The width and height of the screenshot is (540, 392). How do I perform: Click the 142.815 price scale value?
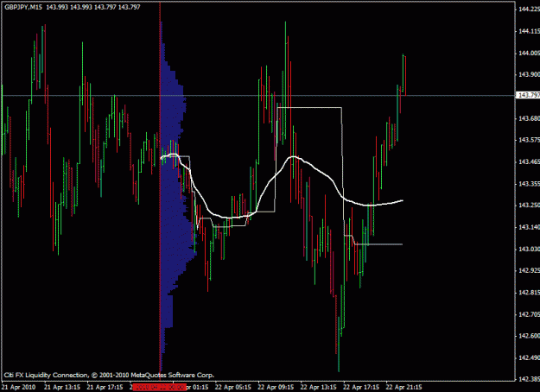click(529, 293)
